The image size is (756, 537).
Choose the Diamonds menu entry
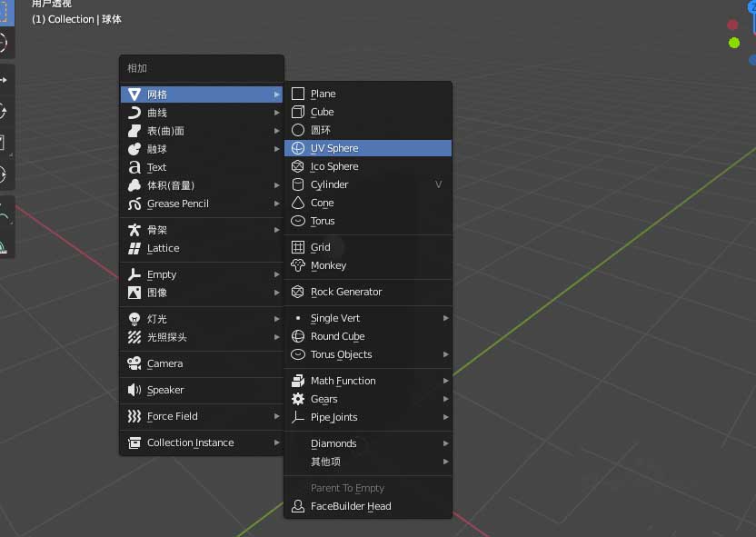pyautogui.click(x=368, y=443)
